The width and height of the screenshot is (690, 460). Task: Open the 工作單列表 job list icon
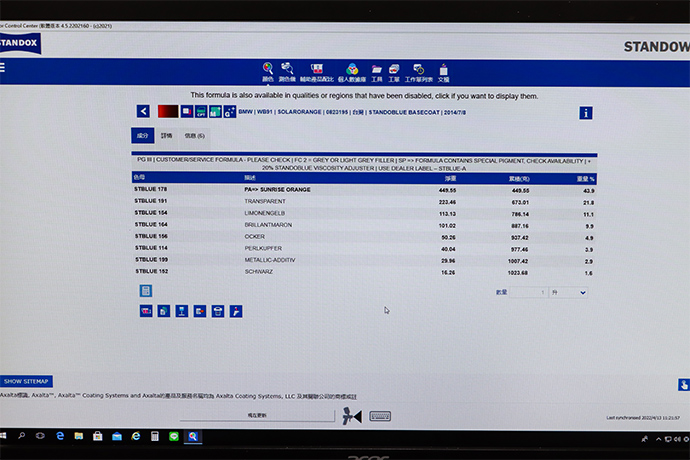point(418,74)
